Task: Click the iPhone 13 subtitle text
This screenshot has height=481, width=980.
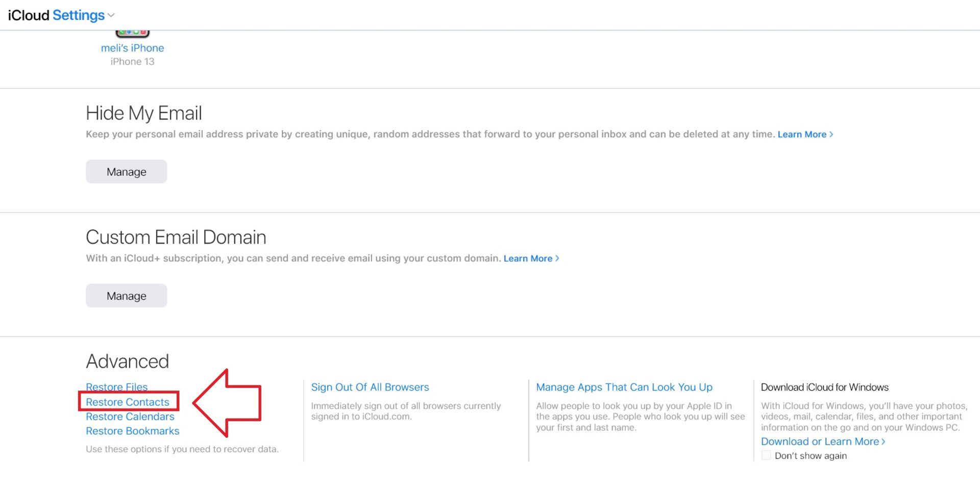Action: point(132,61)
